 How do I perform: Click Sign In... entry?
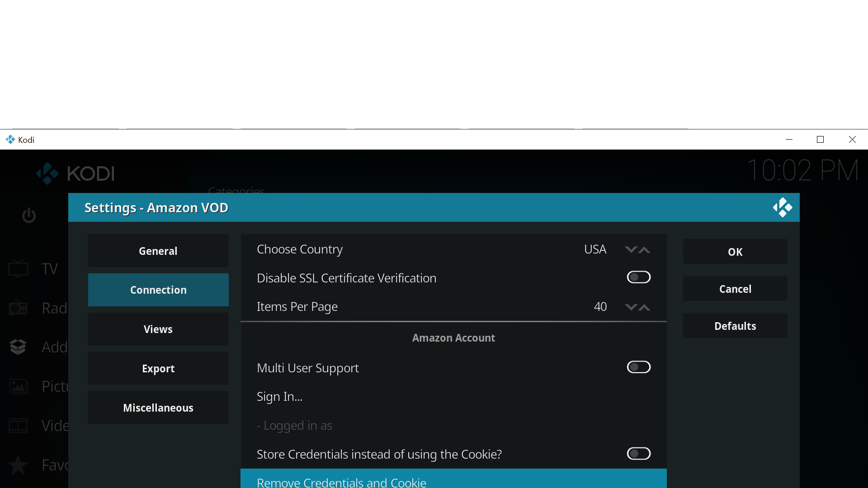[x=453, y=396]
